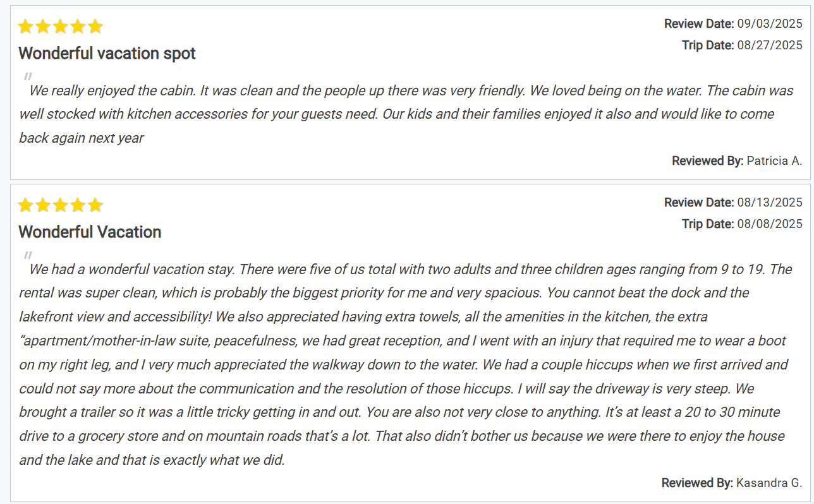Click the fourth star in Kasandra G.'s review

(x=78, y=205)
